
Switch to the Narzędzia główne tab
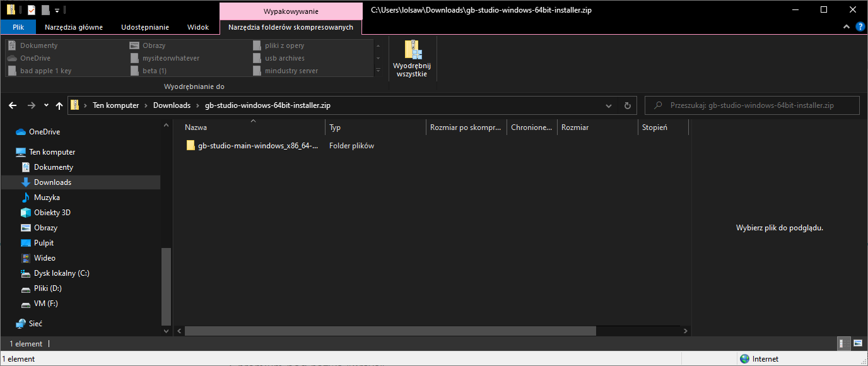74,27
